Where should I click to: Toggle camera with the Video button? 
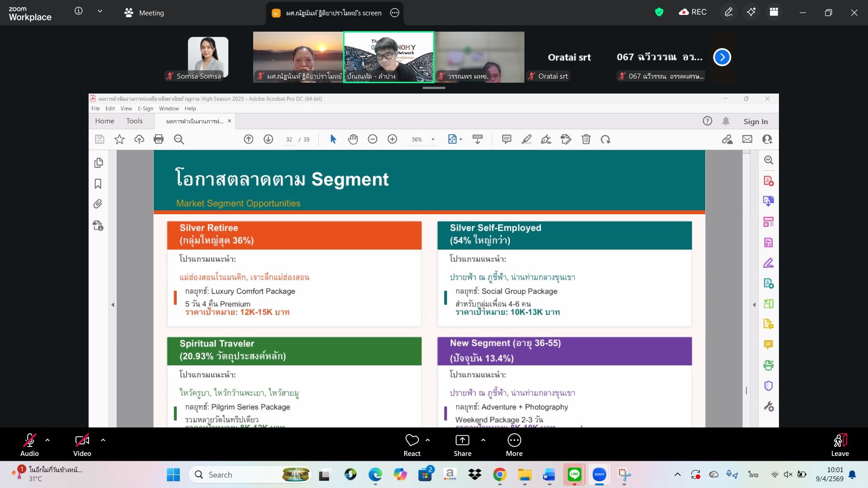pyautogui.click(x=82, y=445)
